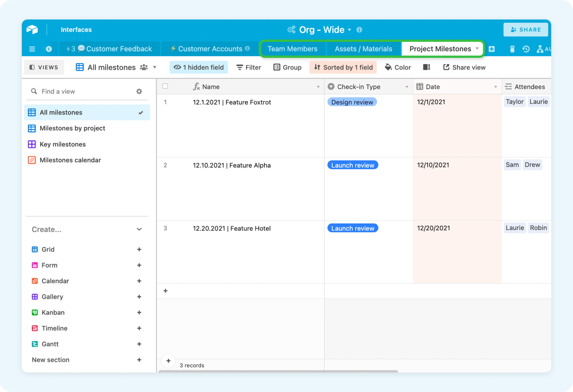Screen dimensions: 573x392
Task: Open the Team Members tab
Action: [x=293, y=49]
